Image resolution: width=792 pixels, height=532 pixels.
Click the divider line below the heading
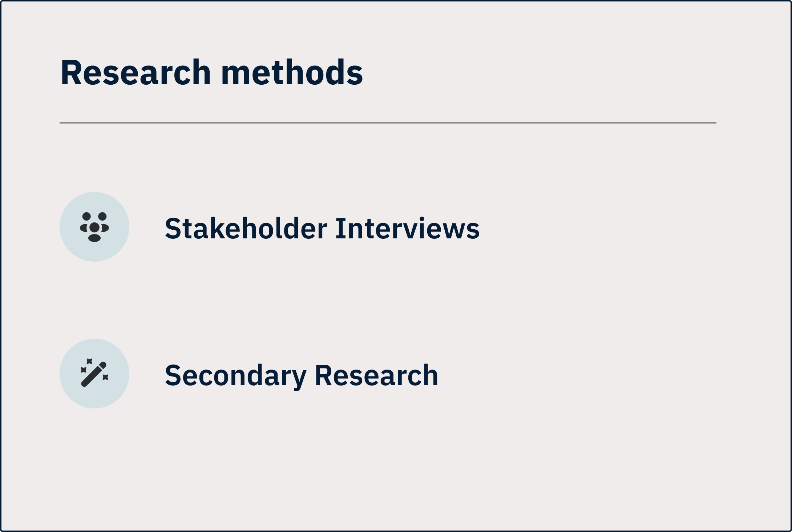pyautogui.click(x=388, y=123)
